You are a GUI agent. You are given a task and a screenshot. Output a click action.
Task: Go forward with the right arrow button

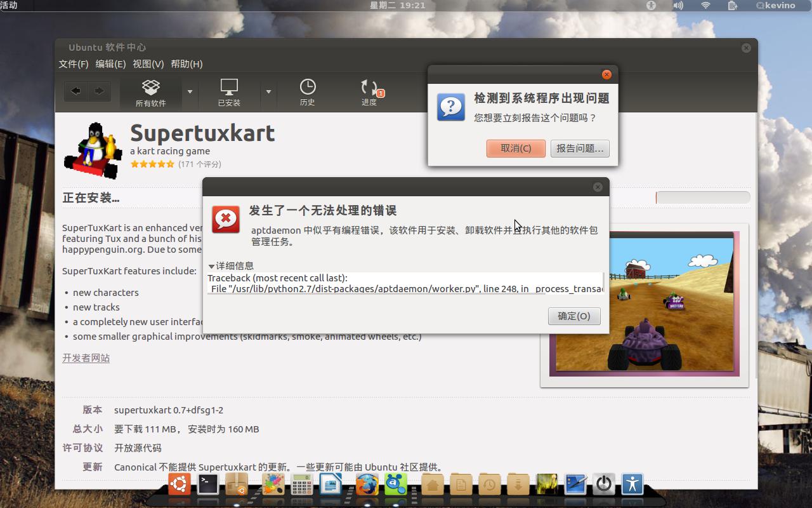(x=99, y=91)
